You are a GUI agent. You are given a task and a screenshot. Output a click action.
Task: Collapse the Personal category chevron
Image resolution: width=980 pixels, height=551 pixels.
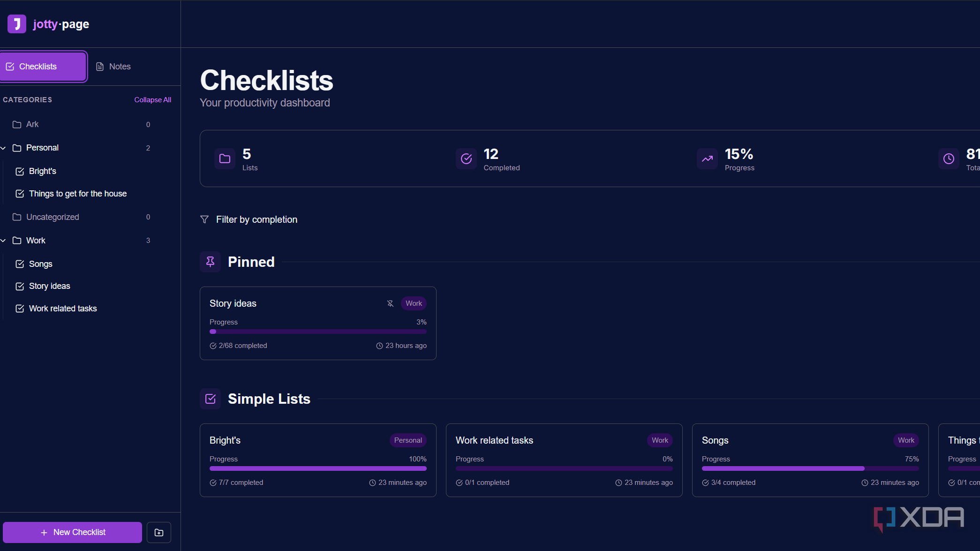pos(3,148)
